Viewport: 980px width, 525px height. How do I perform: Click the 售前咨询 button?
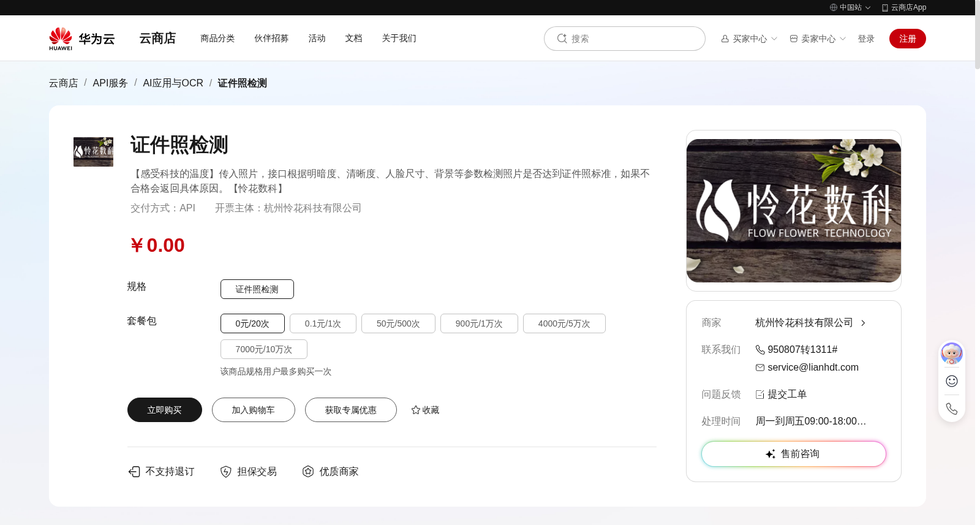point(794,454)
